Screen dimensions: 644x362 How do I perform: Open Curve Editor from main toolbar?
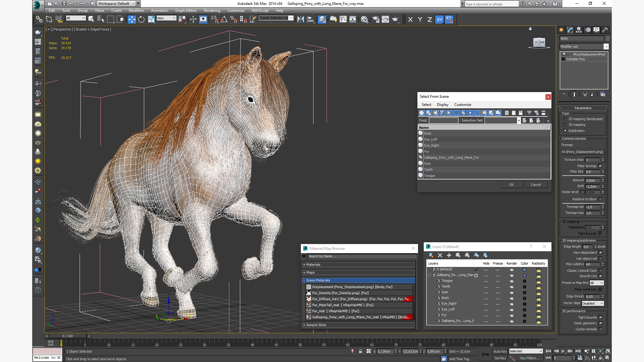click(x=343, y=19)
